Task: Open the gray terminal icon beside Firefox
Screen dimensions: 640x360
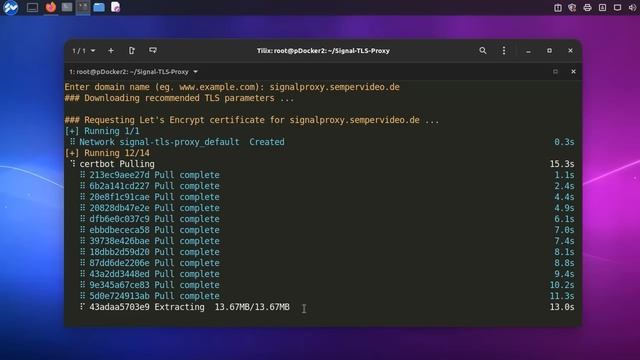Action: coord(67,7)
